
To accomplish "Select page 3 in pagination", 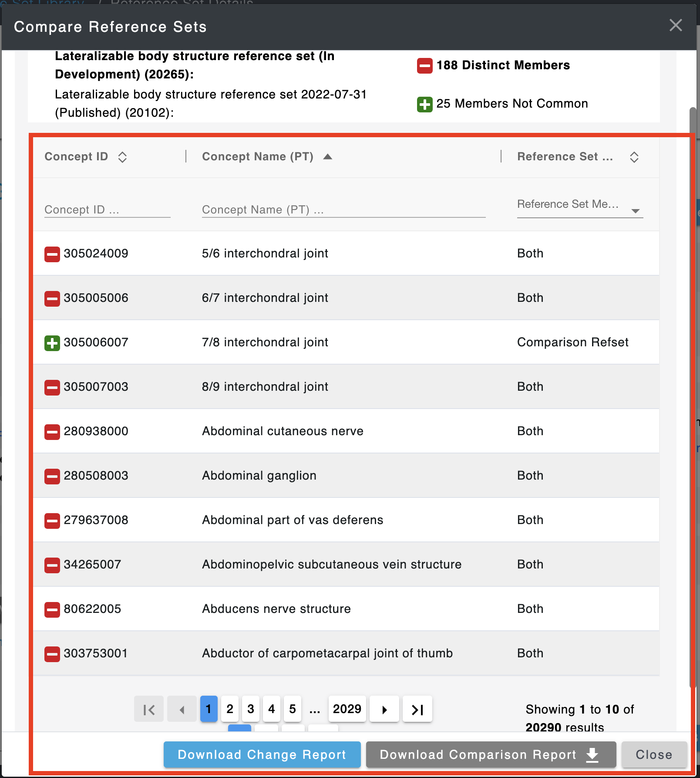I will point(251,709).
